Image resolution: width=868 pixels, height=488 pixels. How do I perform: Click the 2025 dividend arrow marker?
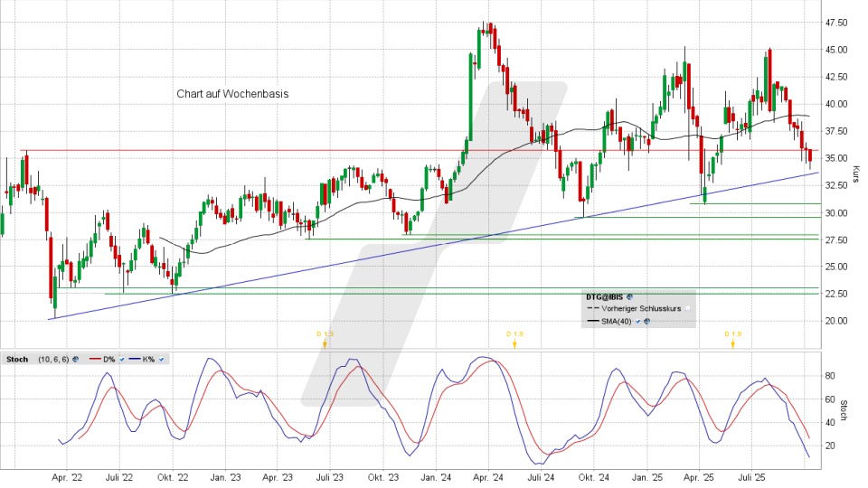[x=732, y=343]
